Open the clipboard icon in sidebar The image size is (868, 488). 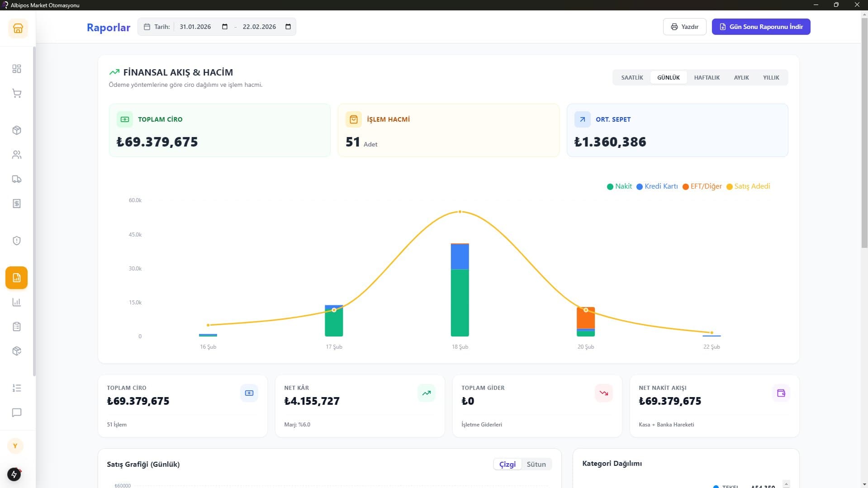pyautogui.click(x=17, y=327)
